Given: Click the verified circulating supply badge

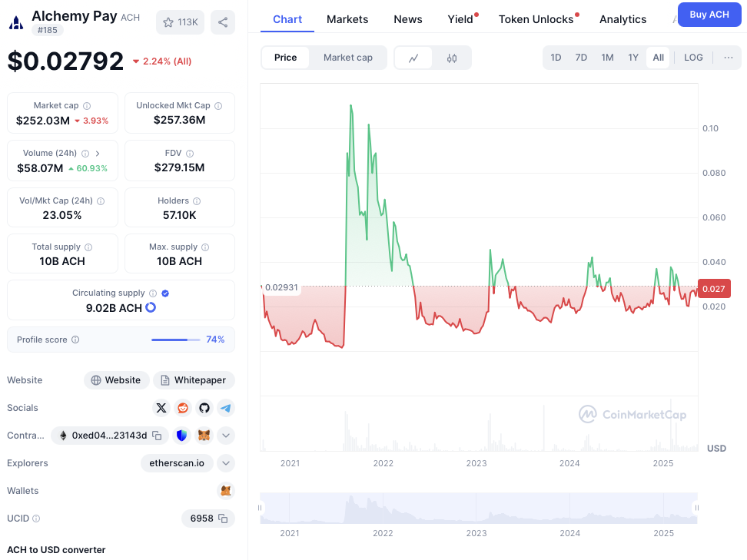Looking at the screenshot, I should coord(165,293).
